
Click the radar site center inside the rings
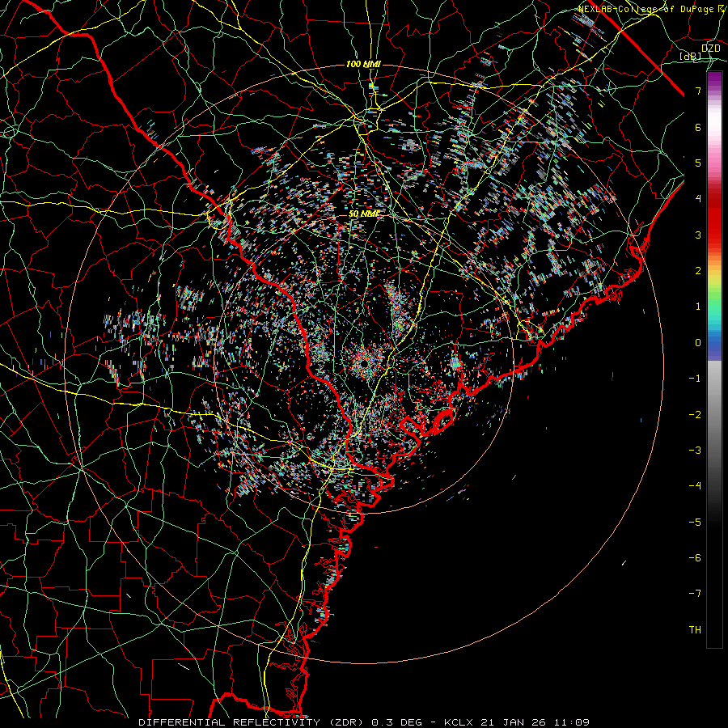tap(365, 362)
